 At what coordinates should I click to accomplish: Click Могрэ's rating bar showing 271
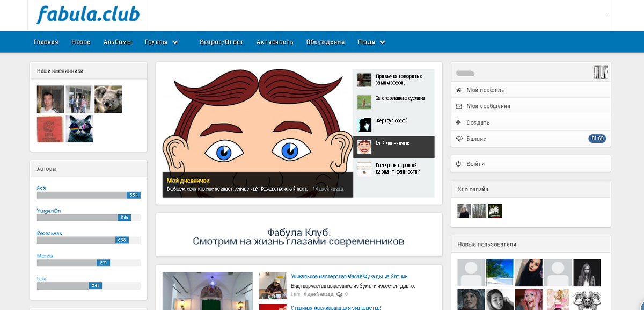89,263
